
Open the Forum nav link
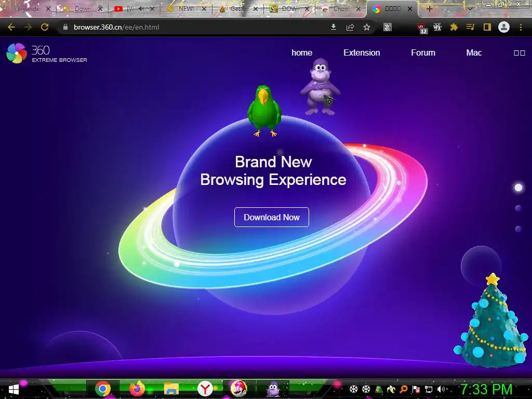[423, 52]
